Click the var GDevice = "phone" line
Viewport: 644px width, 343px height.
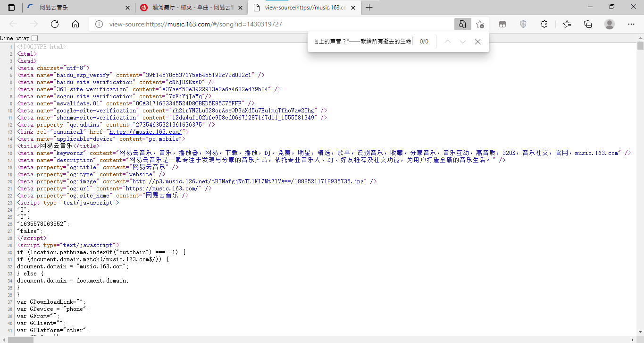click(53, 309)
